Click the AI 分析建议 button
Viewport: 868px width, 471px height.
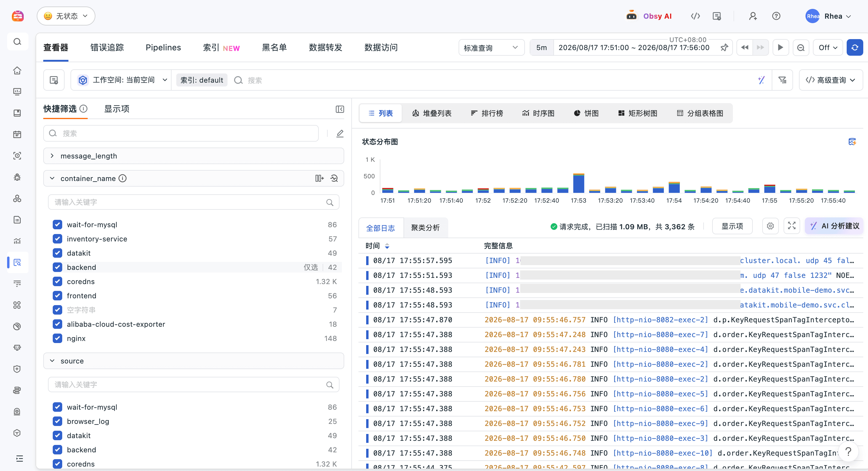(x=834, y=226)
